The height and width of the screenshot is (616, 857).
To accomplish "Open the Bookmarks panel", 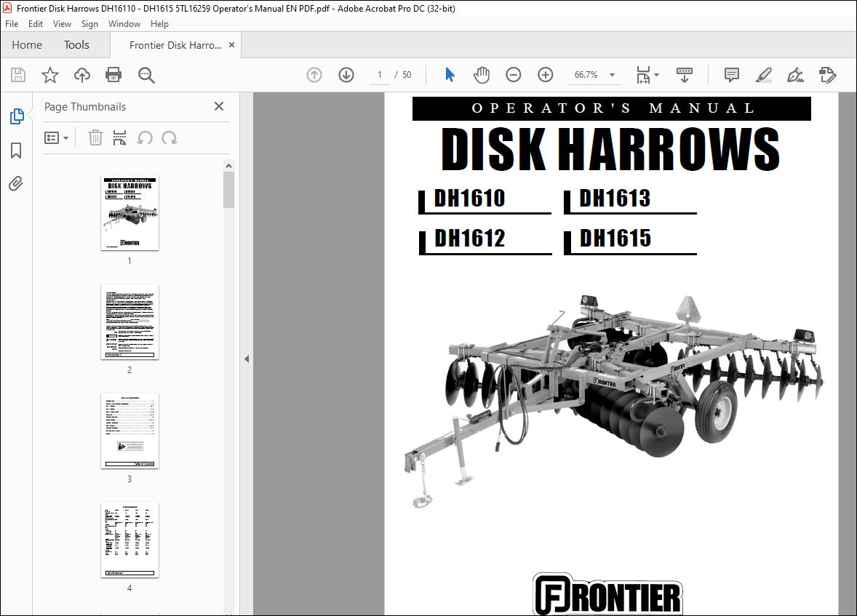I will (x=17, y=151).
